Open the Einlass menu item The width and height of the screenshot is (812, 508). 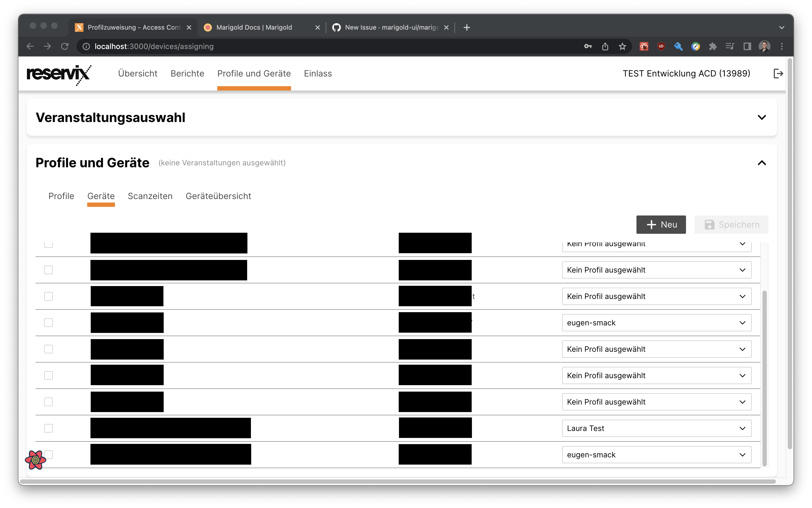tap(318, 74)
